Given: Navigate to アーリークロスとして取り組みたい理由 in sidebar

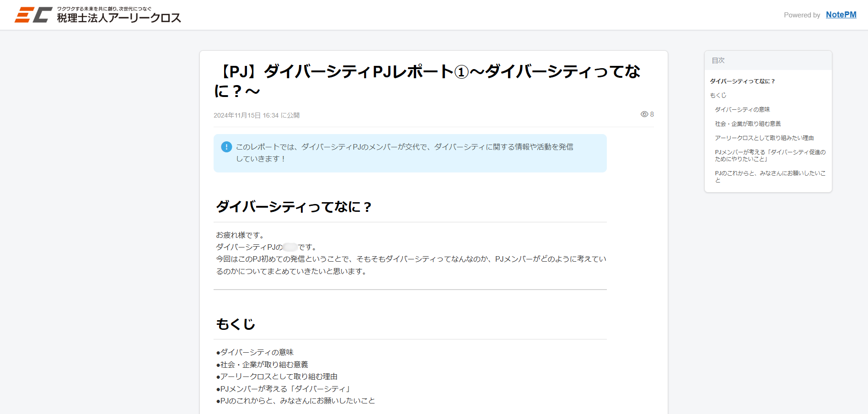Looking at the screenshot, I should point(764,138).
